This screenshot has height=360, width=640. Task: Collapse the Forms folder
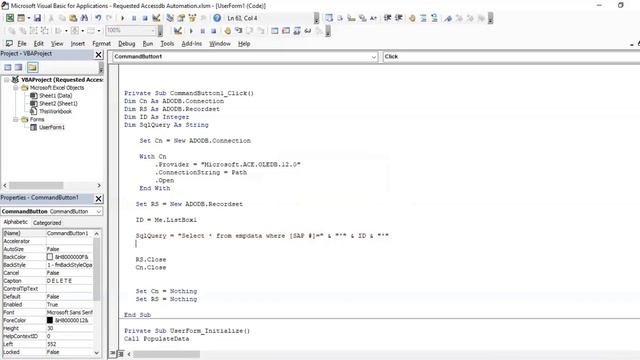pyautogui.click(x=16, y=119)
